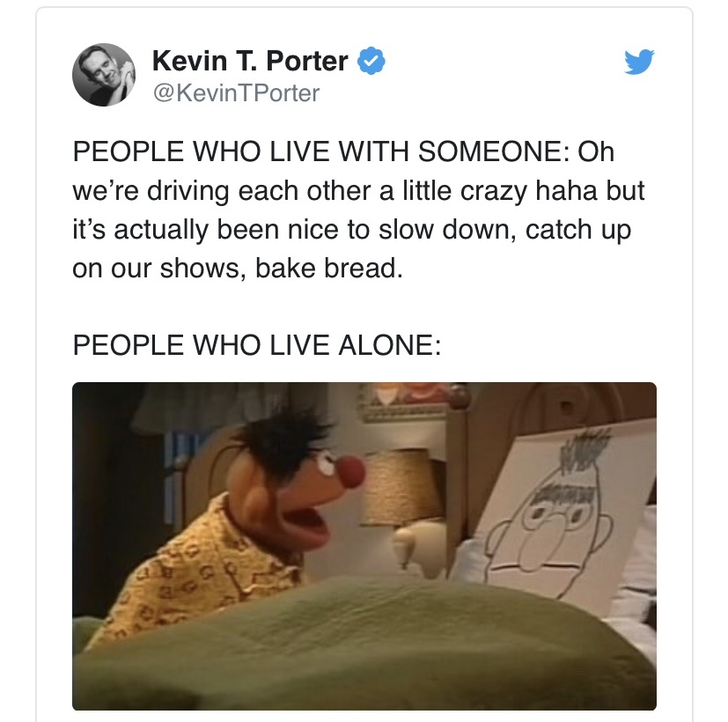Click the embedded Ernie and Bert image

pos(364,546)
